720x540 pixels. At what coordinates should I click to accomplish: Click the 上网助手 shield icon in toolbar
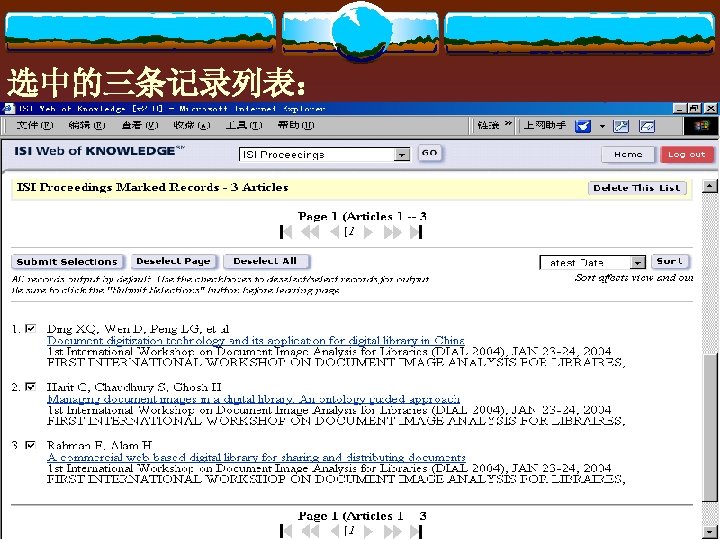point(583,126)
